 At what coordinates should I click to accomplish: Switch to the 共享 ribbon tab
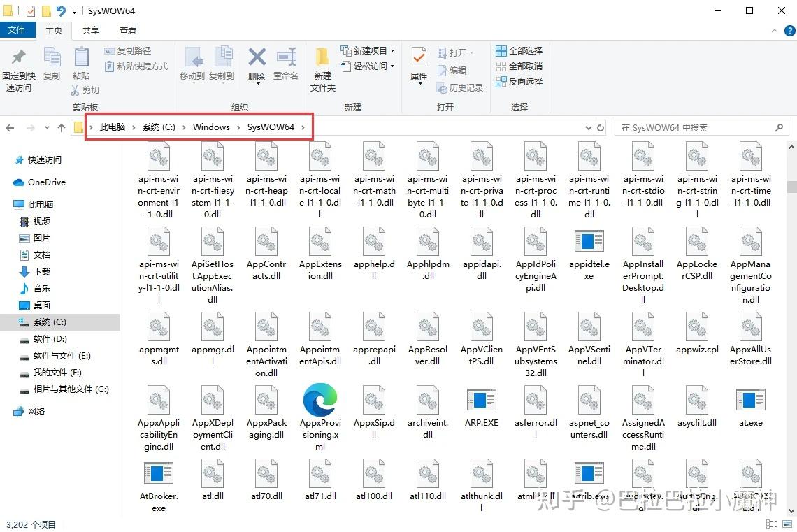[89, 30]
